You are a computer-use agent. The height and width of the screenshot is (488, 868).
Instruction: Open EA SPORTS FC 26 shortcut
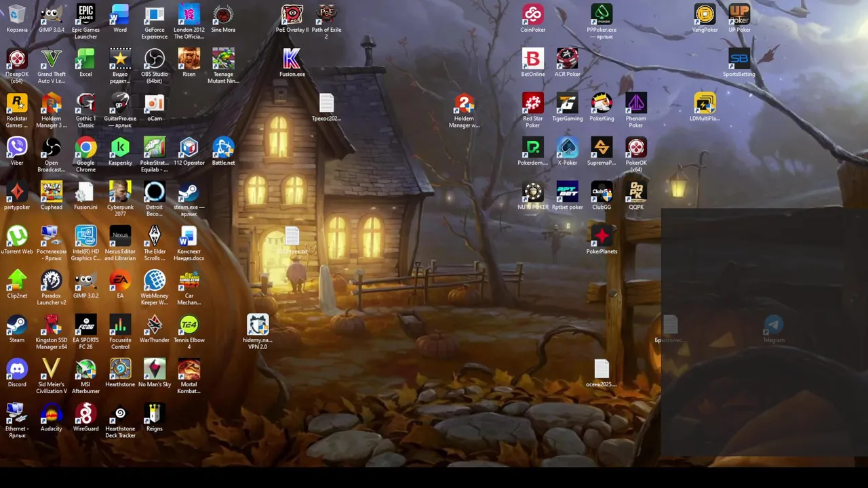85,333
